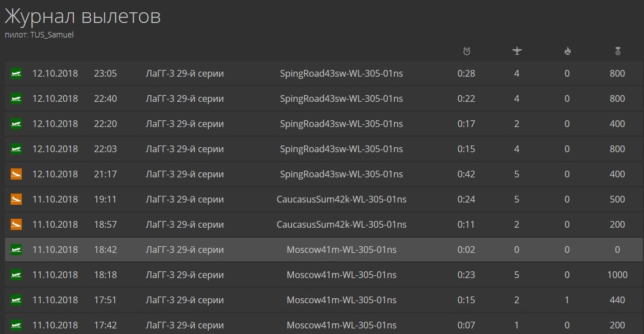Open CaucasusSum42k mission in the 19:11 row
Viewport: 644px width, 334px height.
tap(341, 199)
